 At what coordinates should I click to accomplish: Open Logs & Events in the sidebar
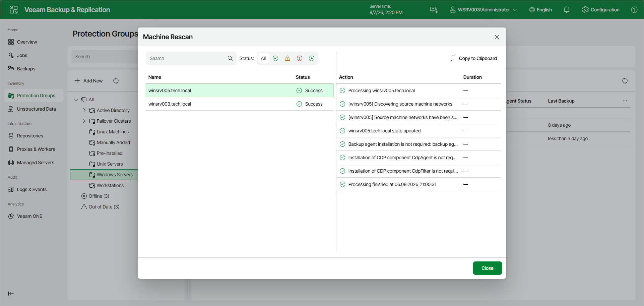[x=34, y=189]
